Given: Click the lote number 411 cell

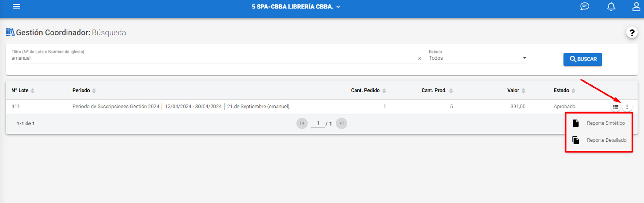Looking at the screenshot, I should click(16, 107).
